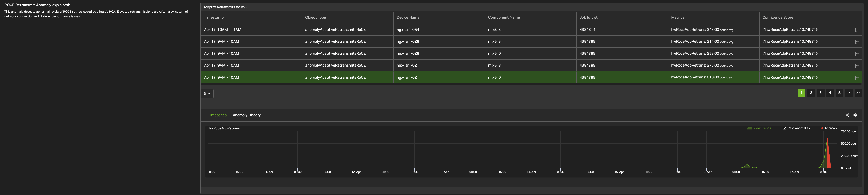Click 'ROCE Retransmit Anomaly explained:' heading
868x195 pixels.
[x=37, y=5]
